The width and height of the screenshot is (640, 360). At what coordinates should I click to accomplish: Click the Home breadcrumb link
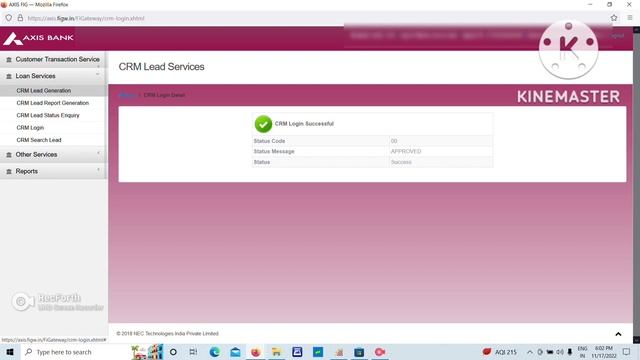127,95
